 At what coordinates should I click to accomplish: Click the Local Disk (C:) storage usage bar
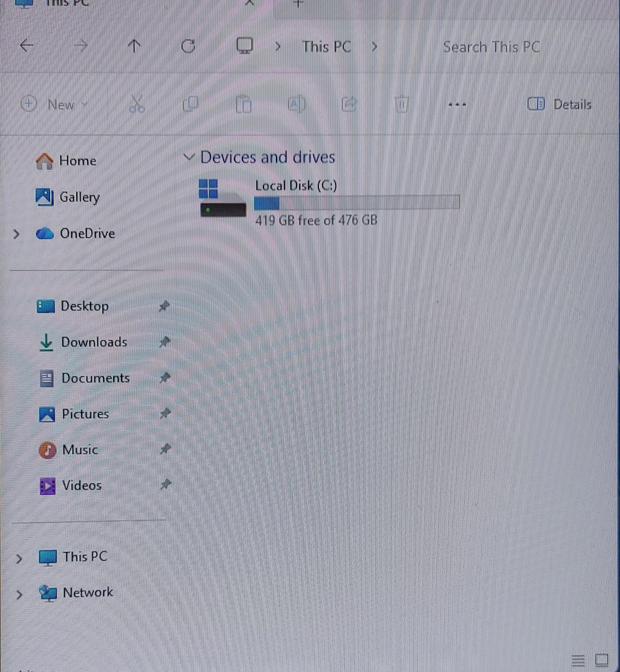point(357,202)
